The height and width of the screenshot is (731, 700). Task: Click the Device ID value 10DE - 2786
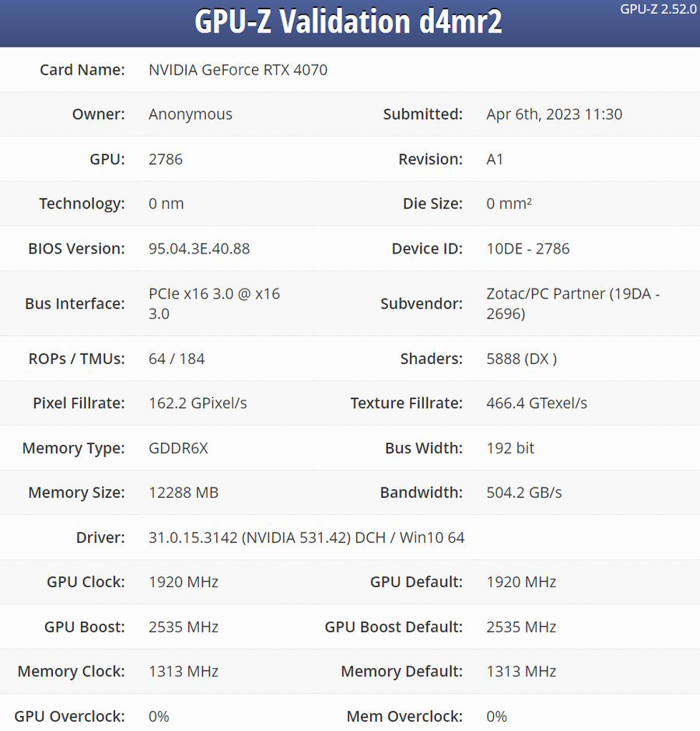[528, 249]
